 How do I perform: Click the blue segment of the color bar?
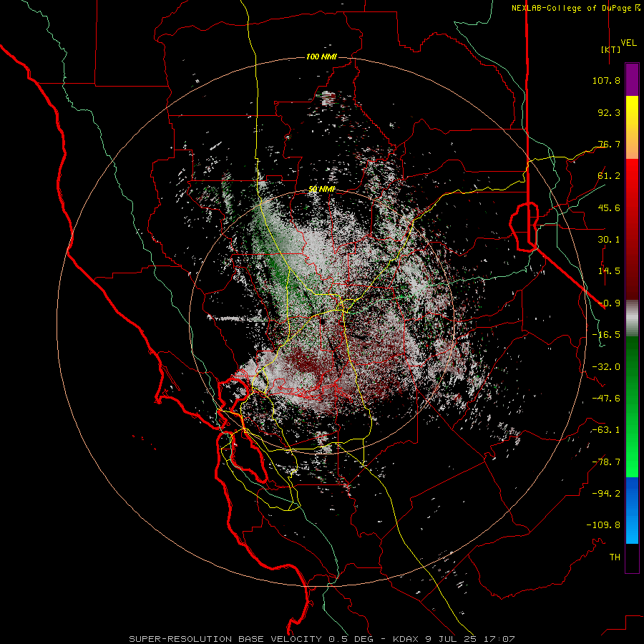[632, 510]
